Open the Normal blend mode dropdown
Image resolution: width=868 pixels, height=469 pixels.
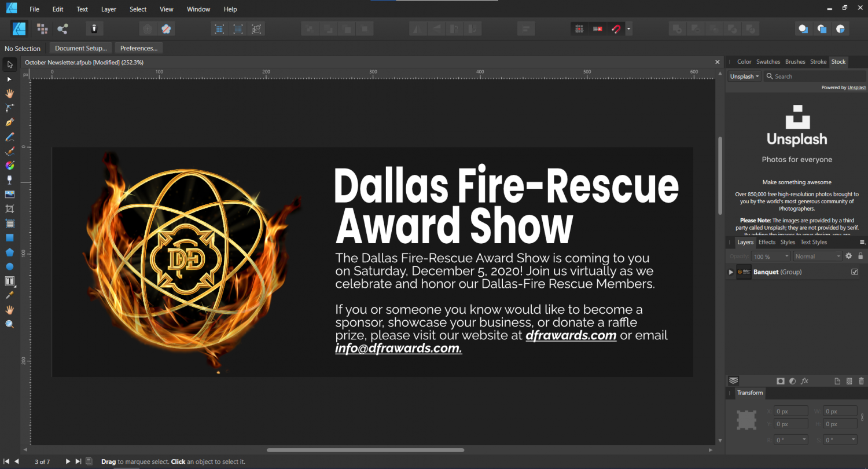coord(818,257)
